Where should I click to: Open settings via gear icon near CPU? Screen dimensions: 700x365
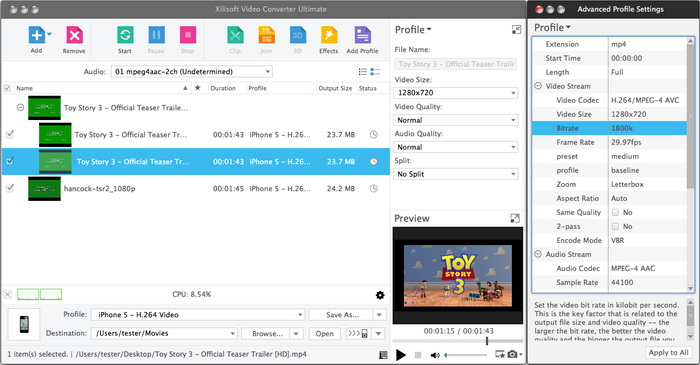pyautogui.click(x=380, y=295)
